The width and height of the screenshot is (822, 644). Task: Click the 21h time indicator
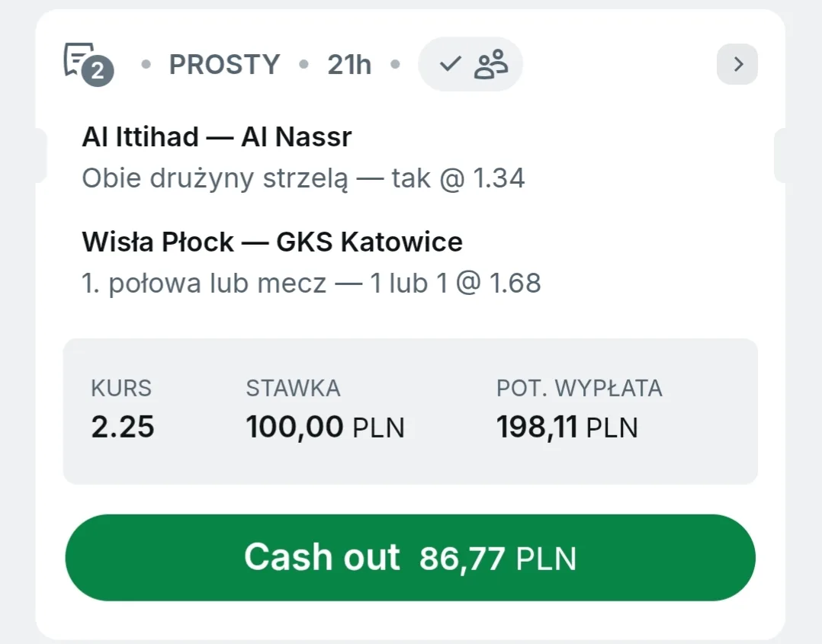(349, 65)
